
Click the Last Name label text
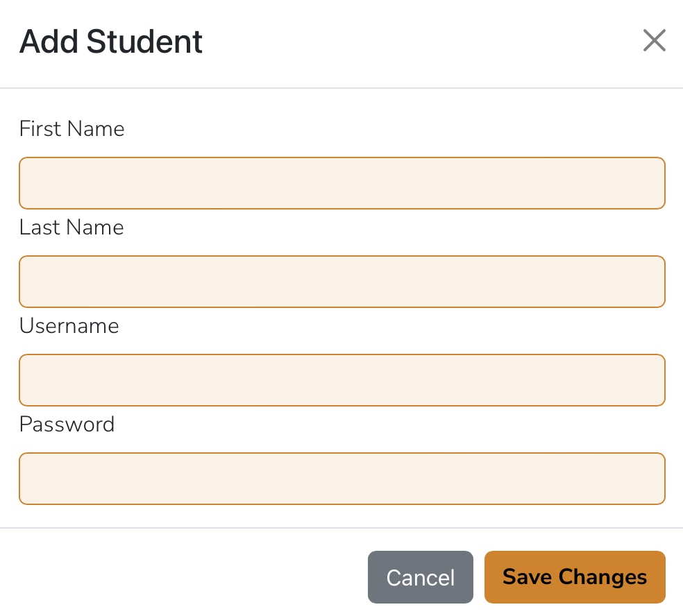[71, 228]
